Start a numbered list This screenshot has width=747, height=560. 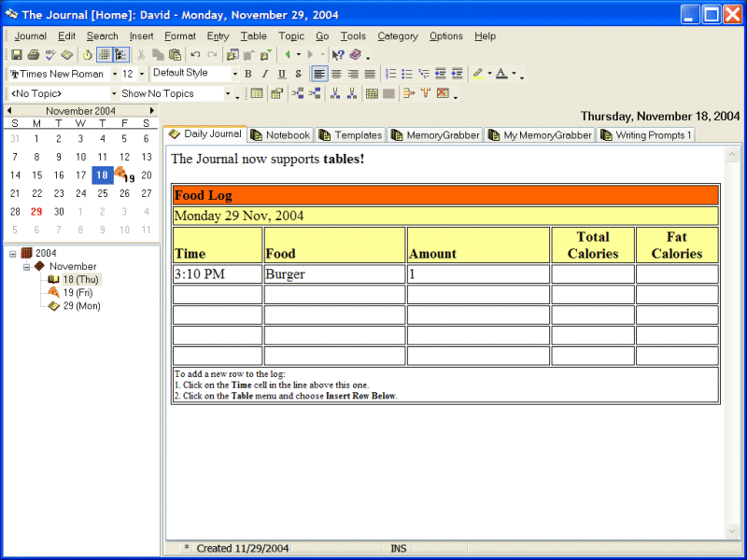click(391, 74)
